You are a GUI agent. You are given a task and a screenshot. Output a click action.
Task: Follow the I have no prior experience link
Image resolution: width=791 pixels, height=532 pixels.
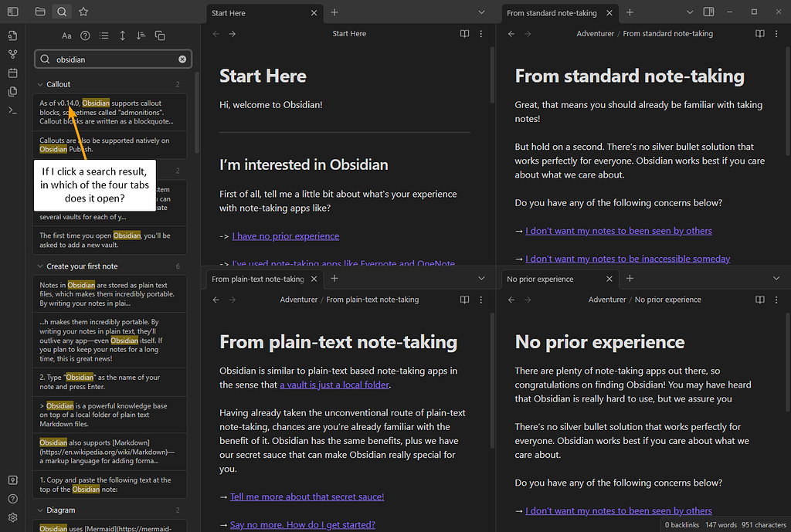point(285,236)
